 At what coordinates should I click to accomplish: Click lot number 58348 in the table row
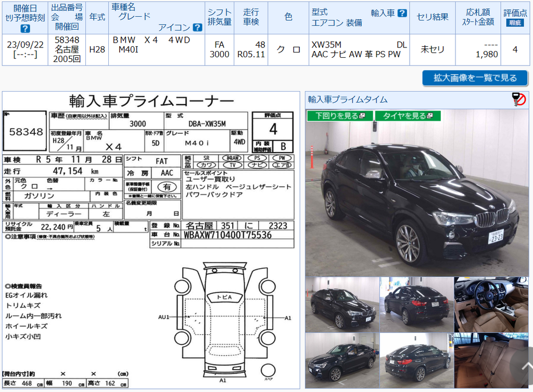[67, 40]
